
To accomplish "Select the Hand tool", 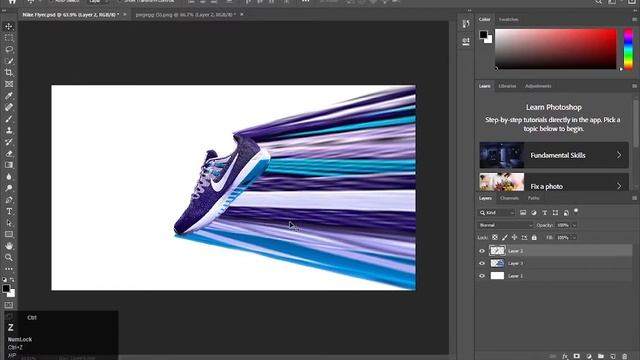I will click(9, 246).
